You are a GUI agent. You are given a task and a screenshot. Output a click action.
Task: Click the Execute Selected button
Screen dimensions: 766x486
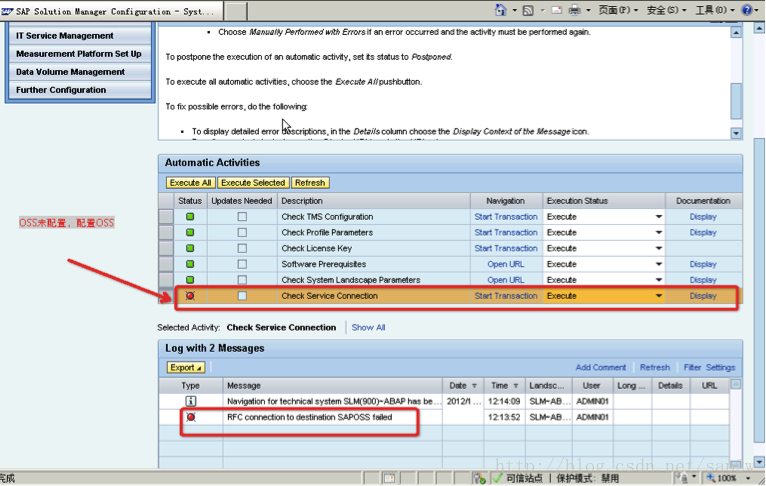click(253, 183)
